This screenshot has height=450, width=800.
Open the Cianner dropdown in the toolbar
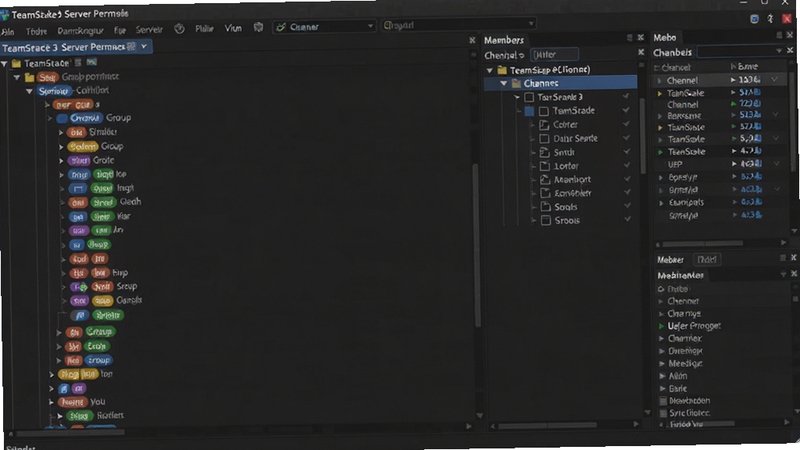324,27
